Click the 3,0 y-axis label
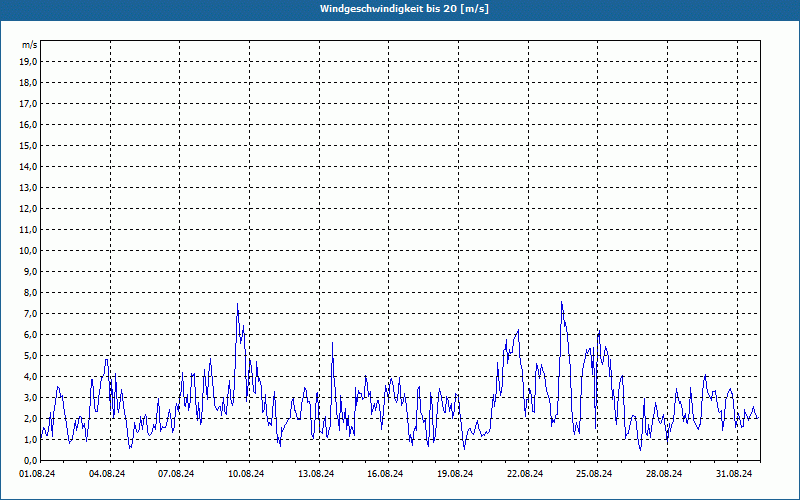Viewport: 800px width, 500px height. 30,397
